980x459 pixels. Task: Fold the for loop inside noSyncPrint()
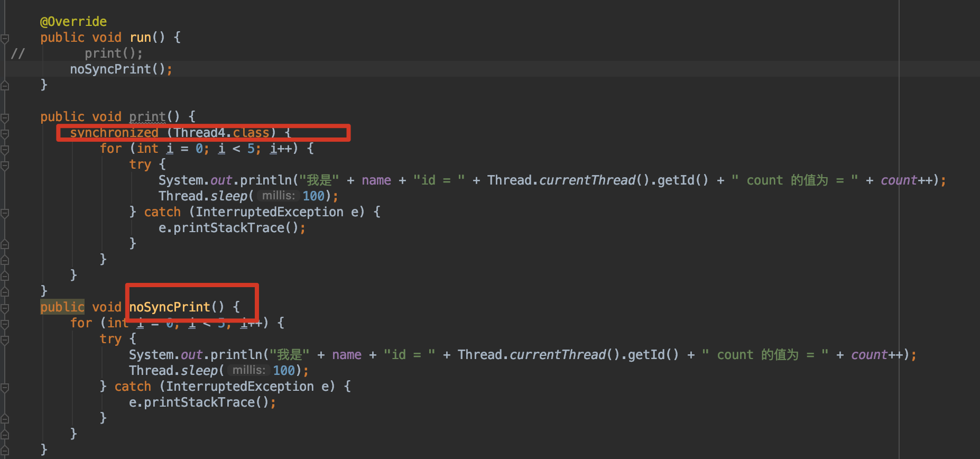[5, 324]
